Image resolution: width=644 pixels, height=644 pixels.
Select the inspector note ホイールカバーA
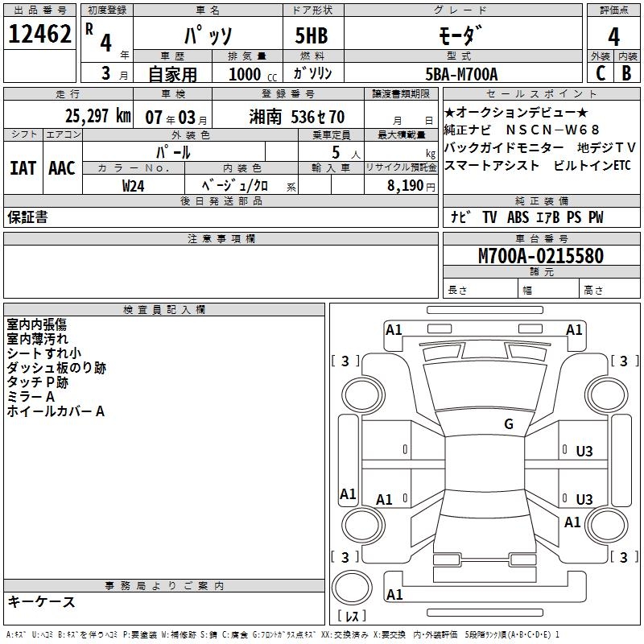tap(56, 411)
